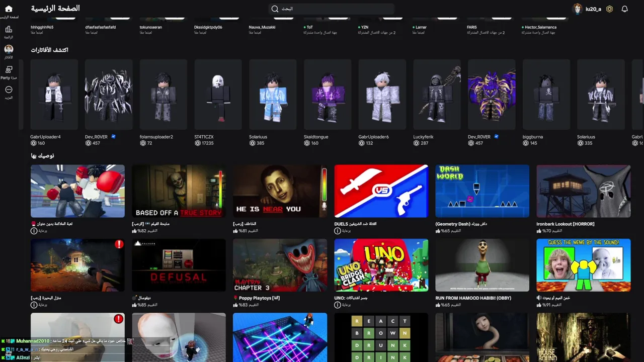Image resolution: width=644 pixels, height=362 pixels.
Task: Click the Robux icon next to price 145
Action: [526, 143]
